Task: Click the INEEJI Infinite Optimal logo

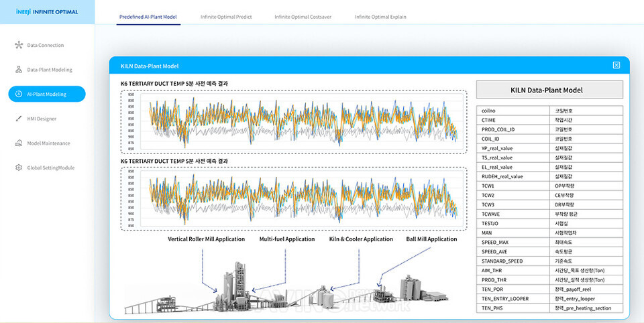Action: 47,12
